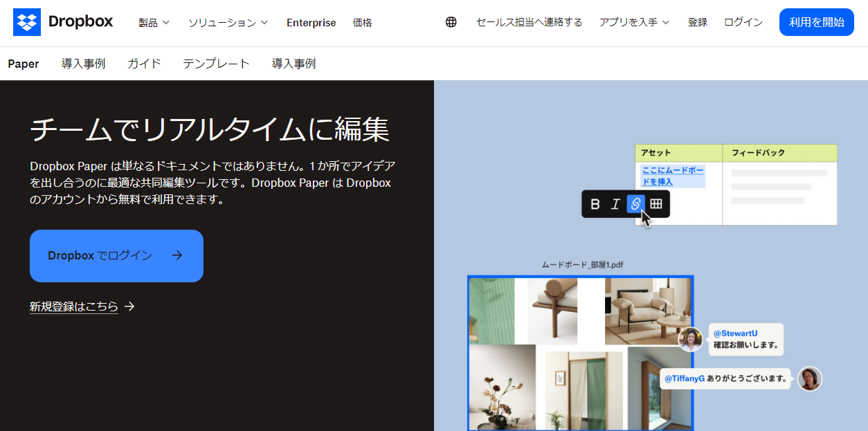This screenshot has height=431, width=868.
Task: Select the Paper tab
Action: click(x=24, y=64)
